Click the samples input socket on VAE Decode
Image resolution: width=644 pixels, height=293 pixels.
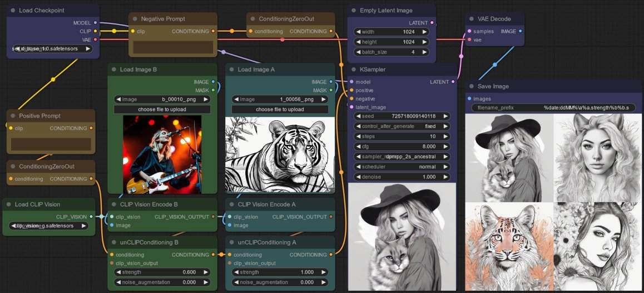coord(469,31)
